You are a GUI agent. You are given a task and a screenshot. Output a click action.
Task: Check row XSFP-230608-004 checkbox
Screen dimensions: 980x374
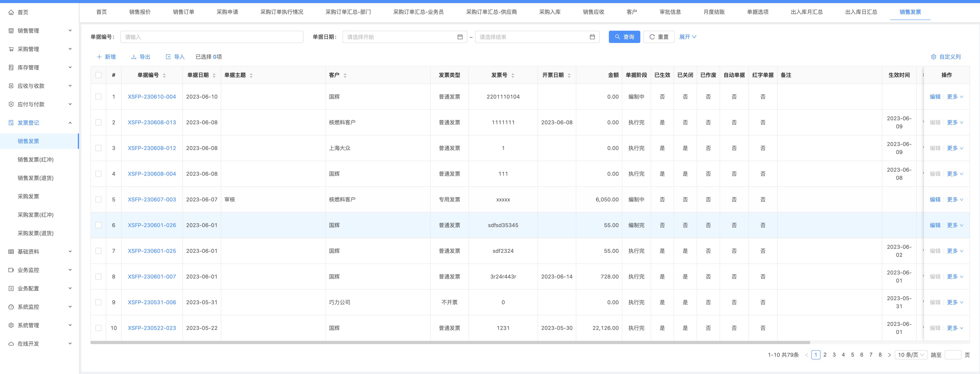pyautogui.click(x=99, y=174)
